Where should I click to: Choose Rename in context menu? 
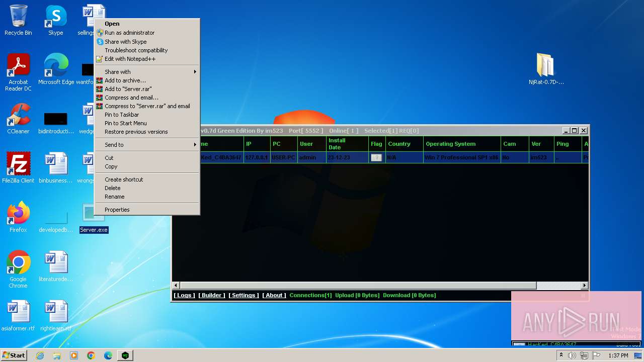click(147, 197)
